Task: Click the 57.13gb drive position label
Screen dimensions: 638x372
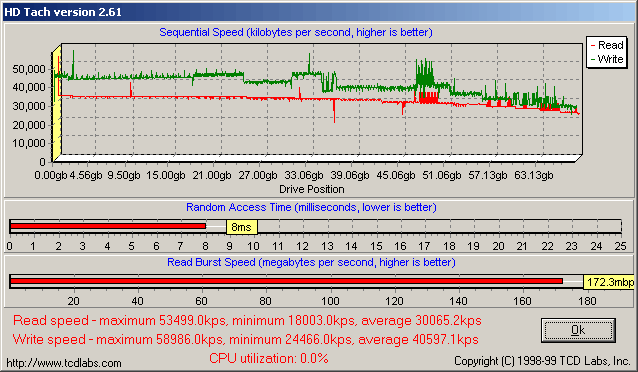Action: click(487, 175)
